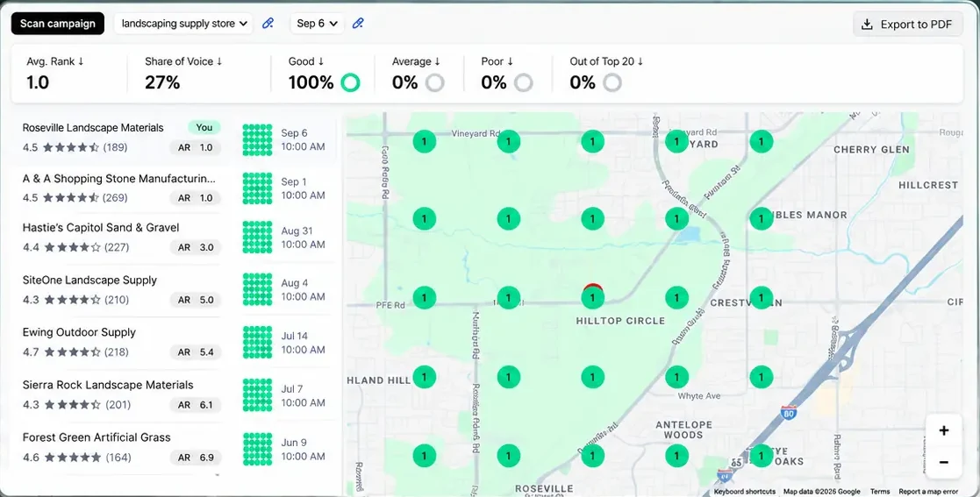Sort by Out of Top 20
The height and width of the screenshot is (497, 980).
[606, 61]
